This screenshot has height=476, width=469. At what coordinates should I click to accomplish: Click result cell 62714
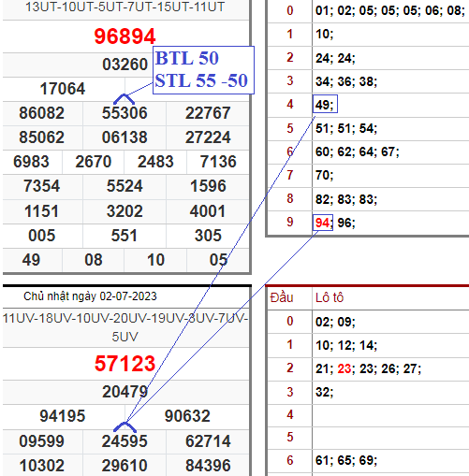(208, 441)
